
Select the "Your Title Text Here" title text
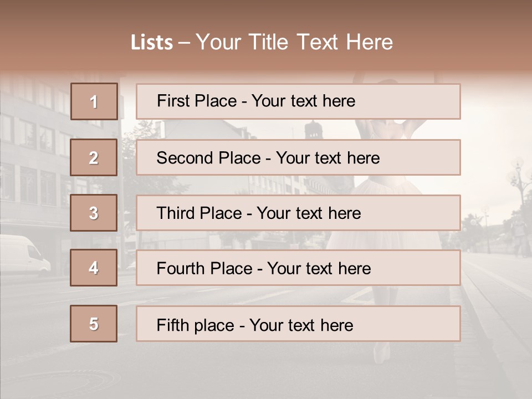point(294,42)
